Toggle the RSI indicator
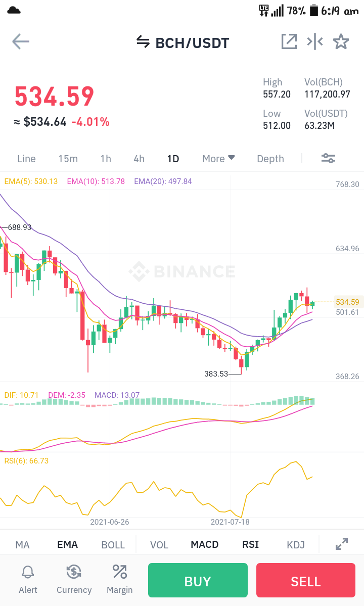The image size is (364, 606). click(250, 544)
